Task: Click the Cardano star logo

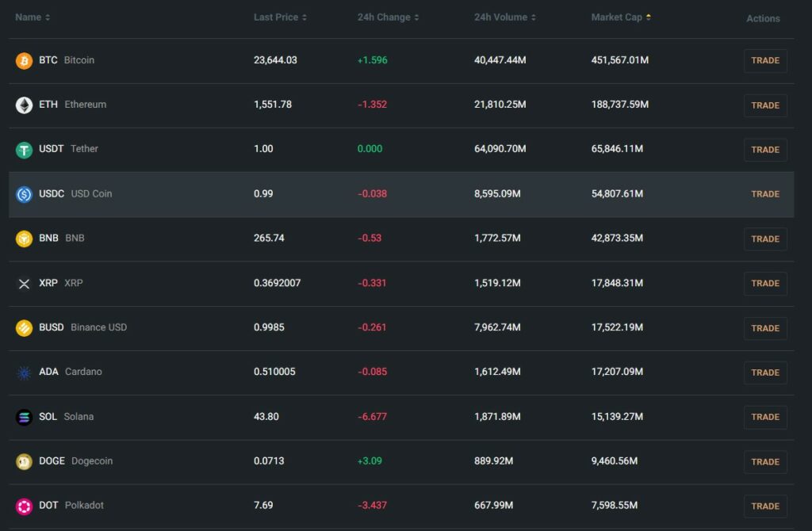Action: (24, 372)
